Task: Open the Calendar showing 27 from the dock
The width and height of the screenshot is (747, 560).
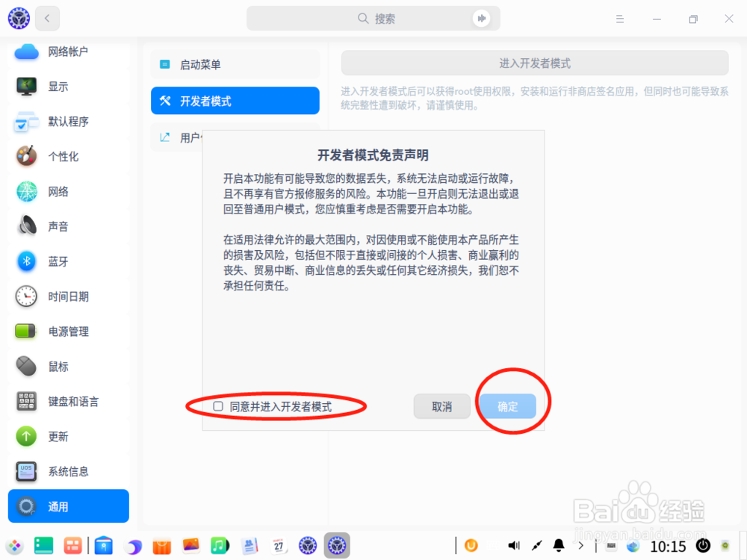Action: click(x=278, y=546)
